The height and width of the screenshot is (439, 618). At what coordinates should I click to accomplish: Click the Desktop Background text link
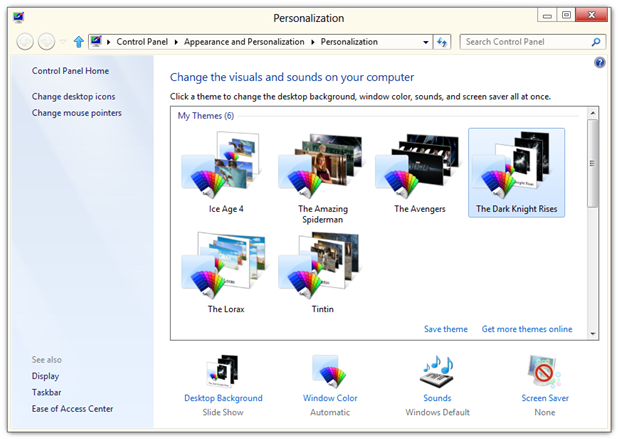pyautogui.click(x=223, y=398)
